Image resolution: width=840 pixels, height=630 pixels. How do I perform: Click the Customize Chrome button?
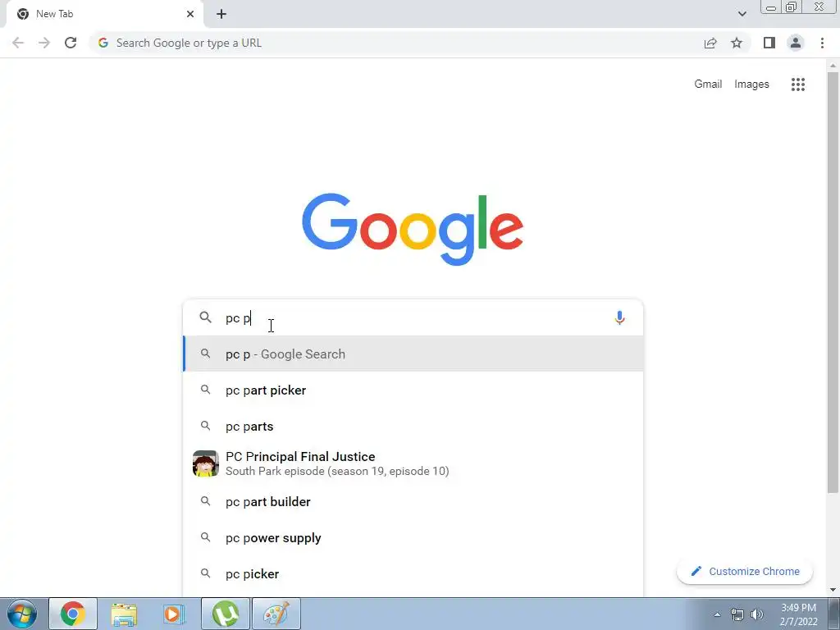point(745,572)
